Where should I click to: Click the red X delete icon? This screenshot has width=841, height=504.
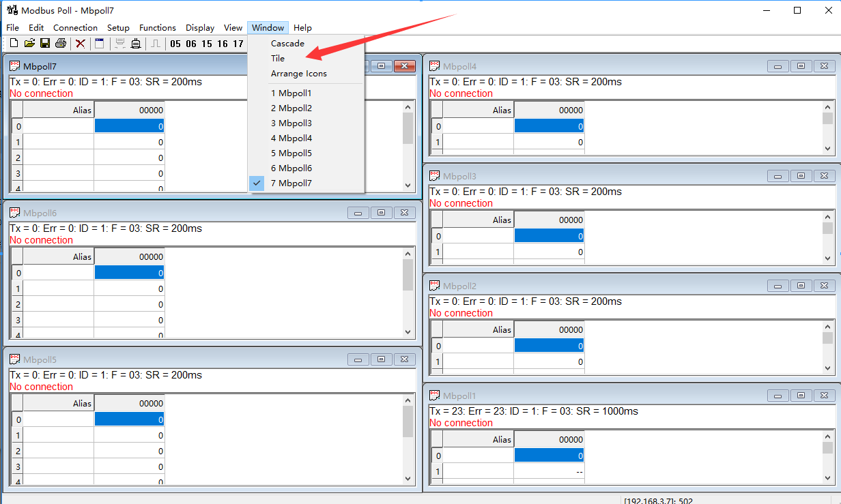pos(81,44)
